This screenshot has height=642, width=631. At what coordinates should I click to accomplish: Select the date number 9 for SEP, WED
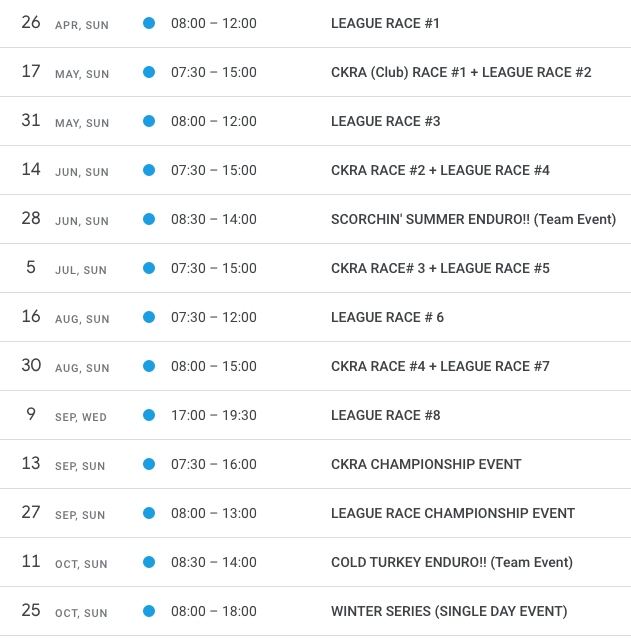pyautogui.click(x=31, y=414)
